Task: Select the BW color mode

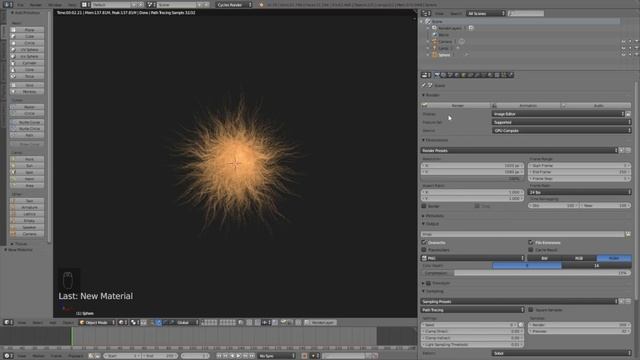Action: [x=544, y=258]
